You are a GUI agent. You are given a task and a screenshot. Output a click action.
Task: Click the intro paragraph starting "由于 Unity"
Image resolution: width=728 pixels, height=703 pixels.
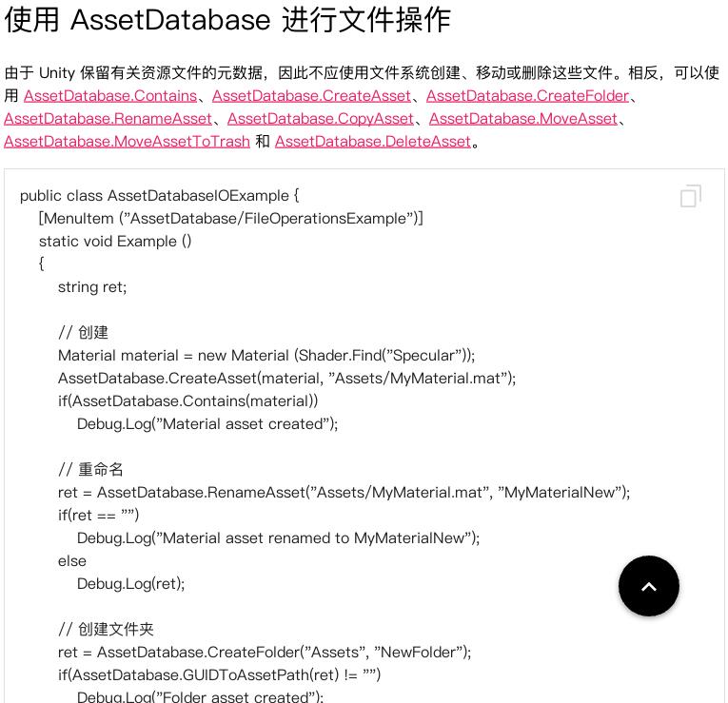click(363, 107)
